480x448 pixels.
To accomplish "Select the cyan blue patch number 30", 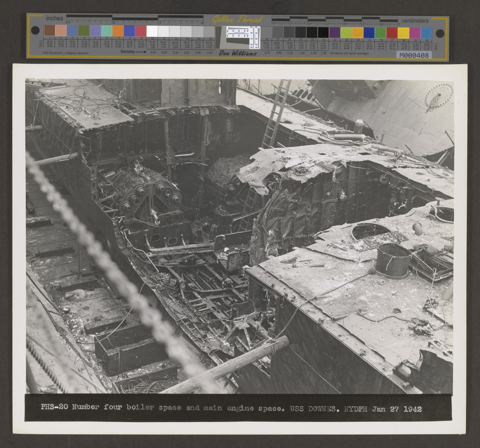I will tap(426, 33).
